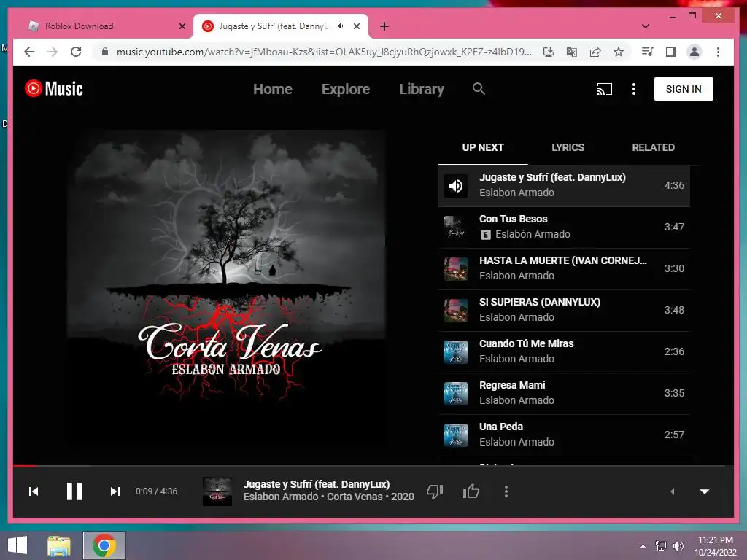Open the Windows Start menu

click(18, 545)
